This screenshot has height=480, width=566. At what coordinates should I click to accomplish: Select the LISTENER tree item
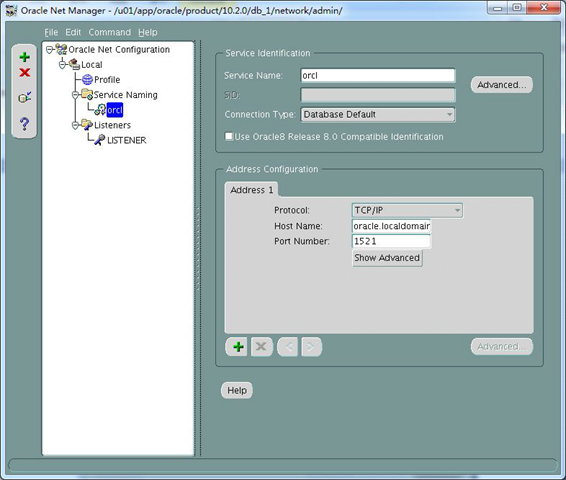[x=127, y=140]
